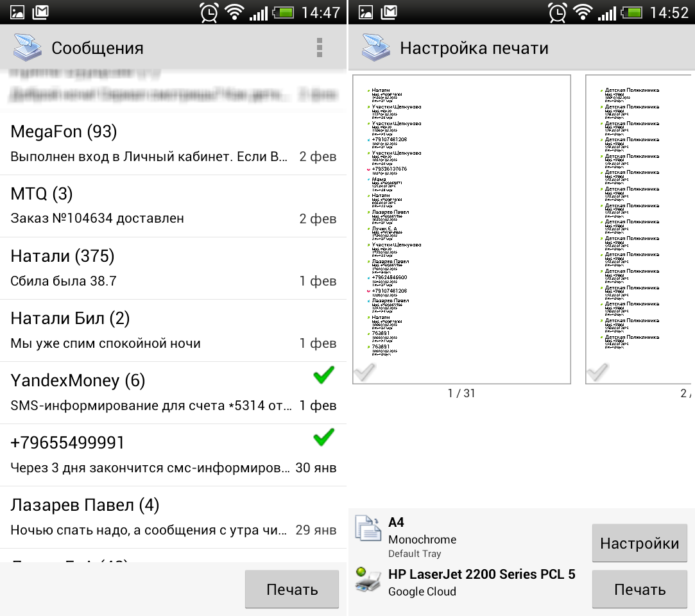Screen dimensions: 695x616
Task: Tap the picture notification icon in left status bar
Action: pos(17,12)
